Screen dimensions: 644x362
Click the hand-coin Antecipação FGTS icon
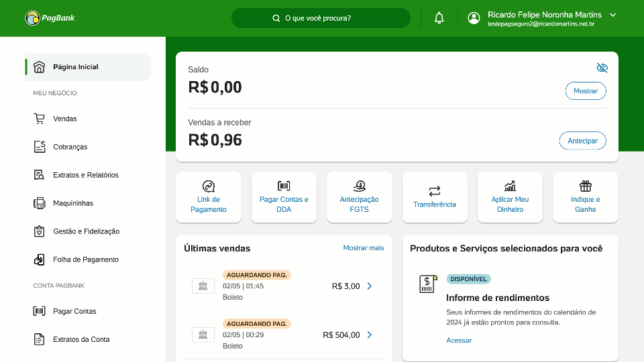click(x=360, y=186)
